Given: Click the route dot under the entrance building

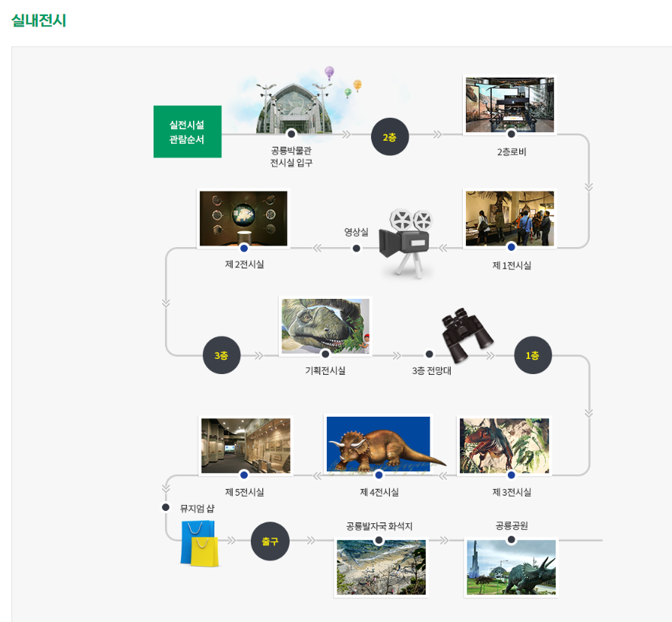Looking at the screenshot, I should pyautogui.click(x=291, y=134).
